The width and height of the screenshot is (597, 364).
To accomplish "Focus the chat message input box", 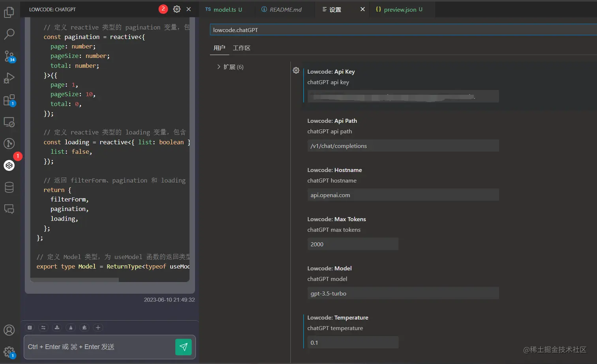I will [x=99, y=347].
